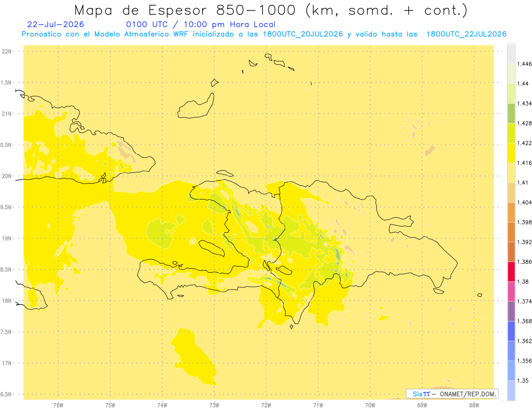Click the '17N' latitude axis label
Image resolution: width=532 pixels, height=411 pixels.
tap(6, 363)
